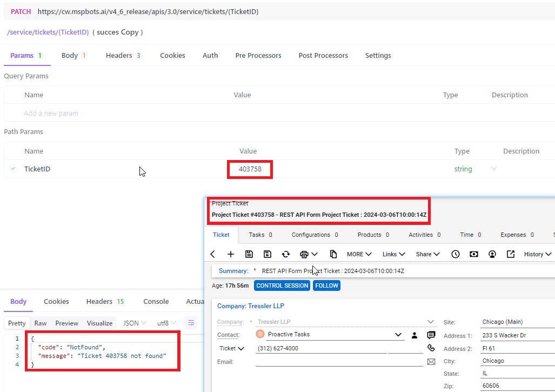555x392 pixels.
Task: Click the envelope icon next to Email
Action: coord(431,362)
